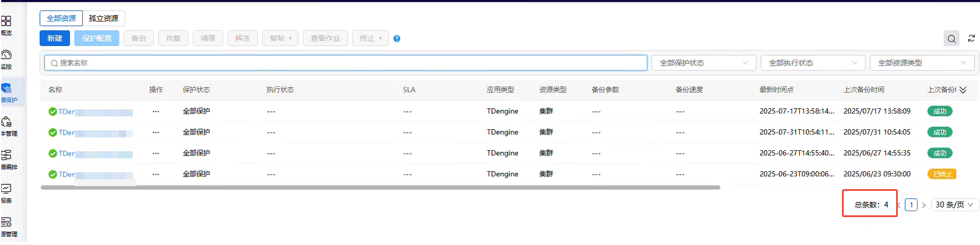Click the 成功 badge in the 2025/06/27 row

pyautogui.click(x=940, y=153)
